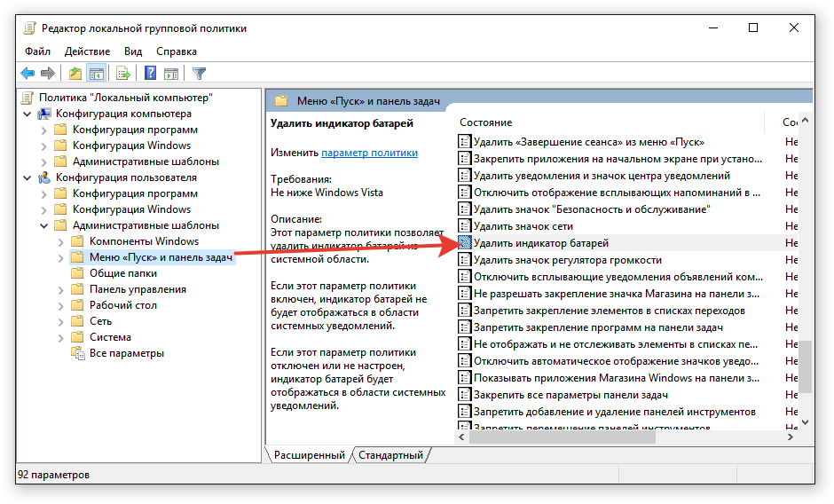Select Запретить закрепление программ на панели задач
This screenshot has height=504, width=834.
598,327
